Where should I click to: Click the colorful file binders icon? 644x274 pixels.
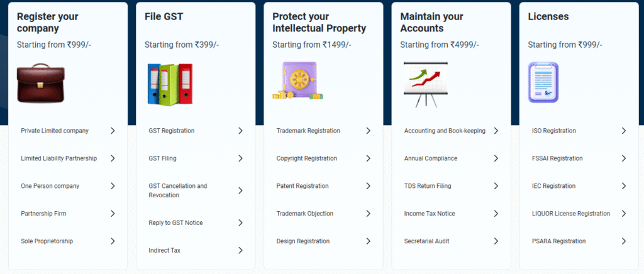pos(169,83)
